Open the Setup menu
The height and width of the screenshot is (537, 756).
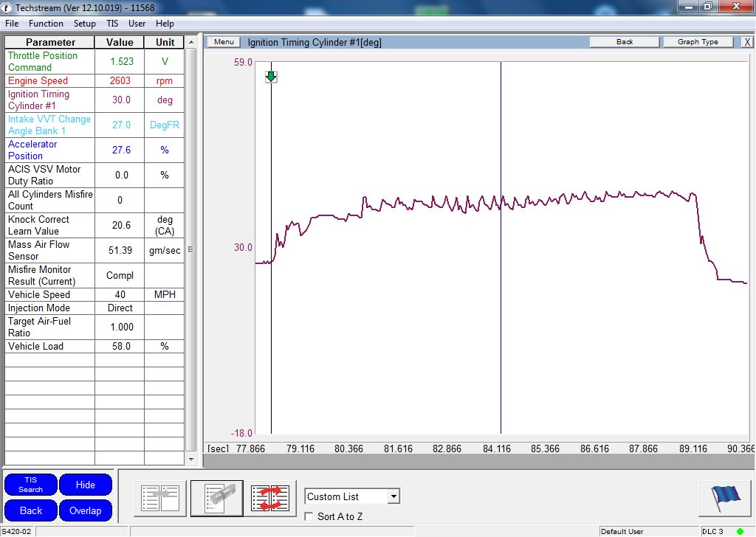[84, 24]
